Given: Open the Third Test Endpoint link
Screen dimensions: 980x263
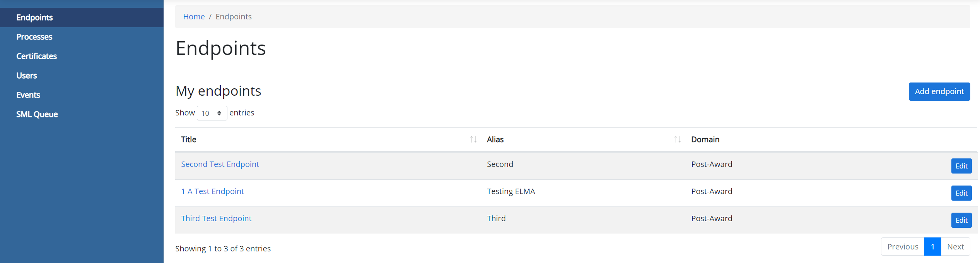Looking at the screenshot, I should [x=216, y=218].
